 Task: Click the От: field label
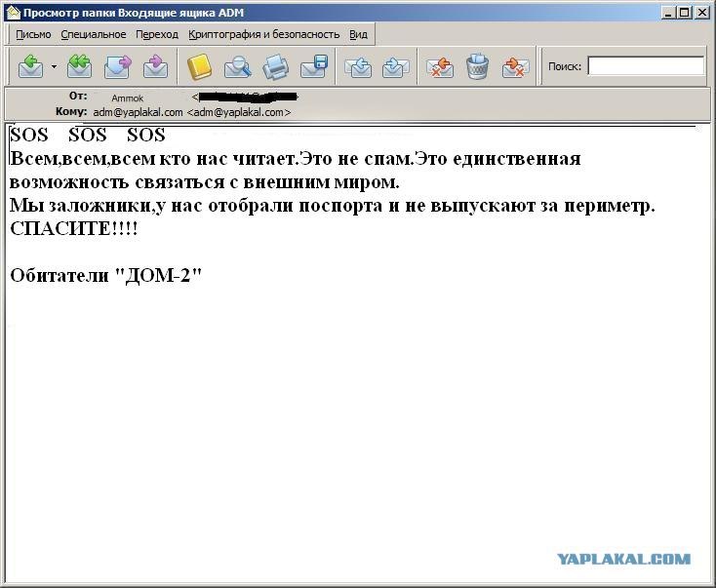click(x=78, y=97)
